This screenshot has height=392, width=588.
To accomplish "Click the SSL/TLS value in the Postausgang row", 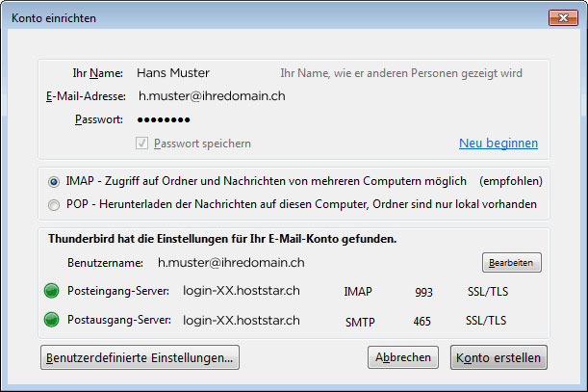I will [486, 321].
